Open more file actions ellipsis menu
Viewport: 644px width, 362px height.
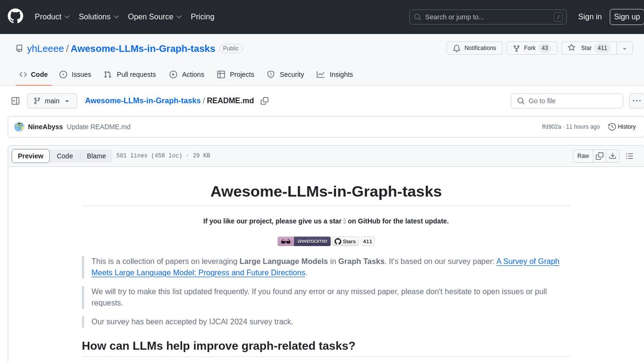(x=636, y=101)
